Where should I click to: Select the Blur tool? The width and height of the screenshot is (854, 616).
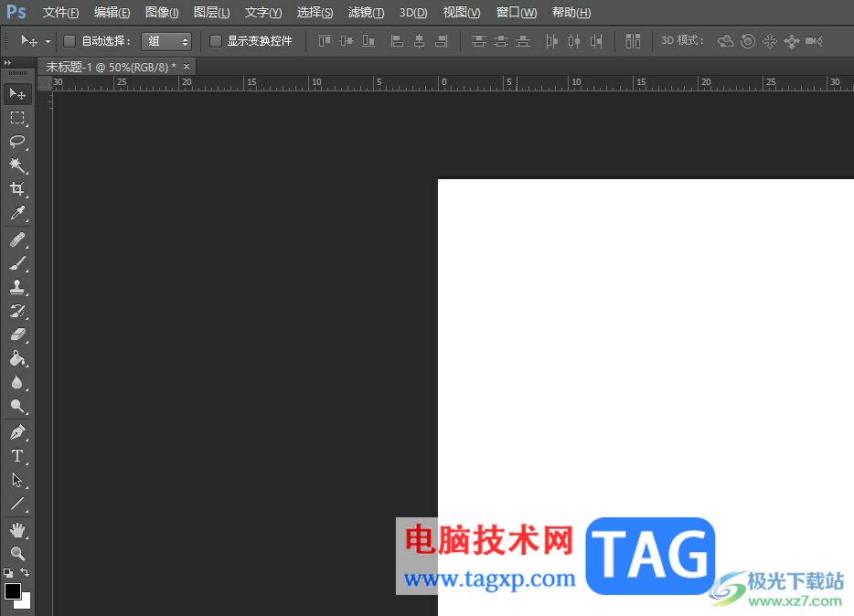click(17, 382)
